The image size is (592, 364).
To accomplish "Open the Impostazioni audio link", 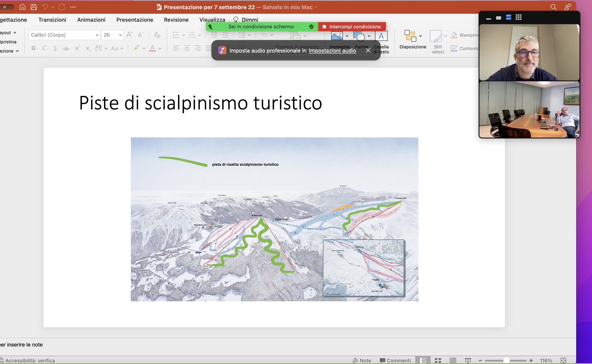I will [x=332, y=50].
